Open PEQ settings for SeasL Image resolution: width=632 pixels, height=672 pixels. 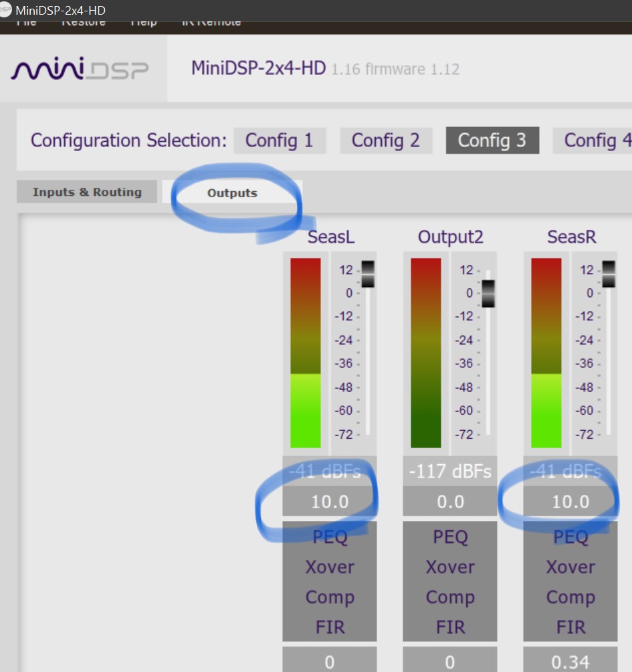click(330, 536)
